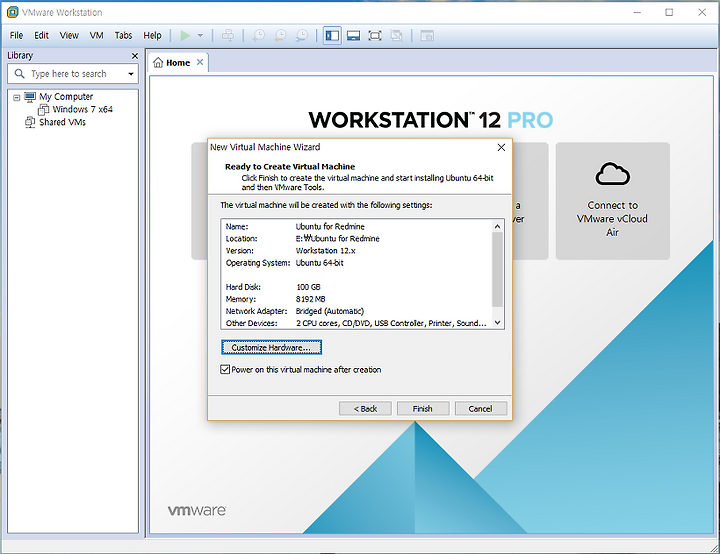
Task: Click the full screen mode icon
Action: click(x=375, y=35)
